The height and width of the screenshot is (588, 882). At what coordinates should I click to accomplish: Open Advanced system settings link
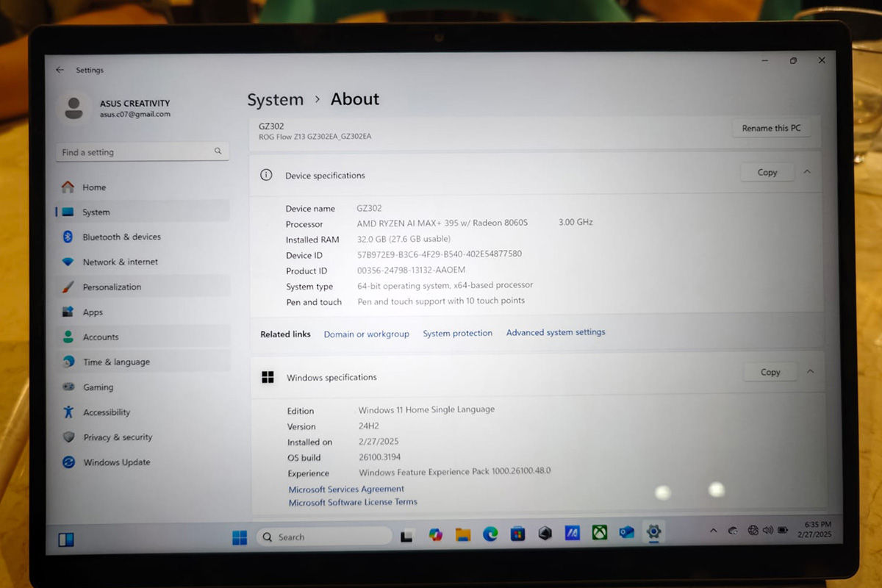(556, 332)
